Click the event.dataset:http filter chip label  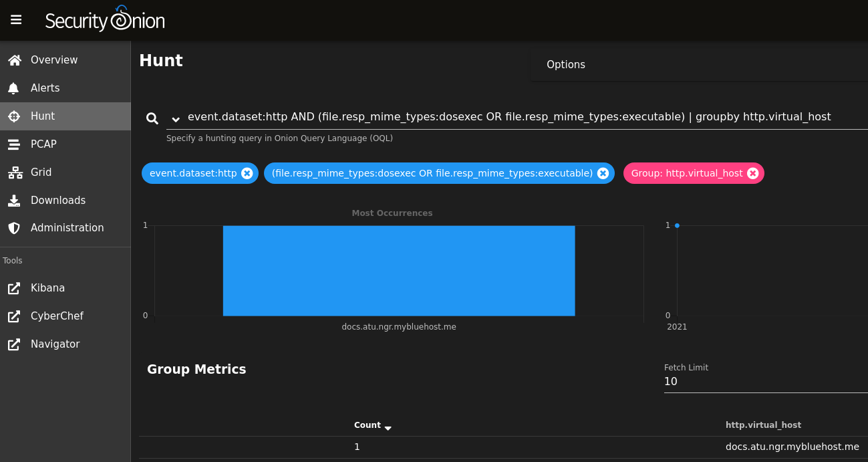click(x=193, y=173)
